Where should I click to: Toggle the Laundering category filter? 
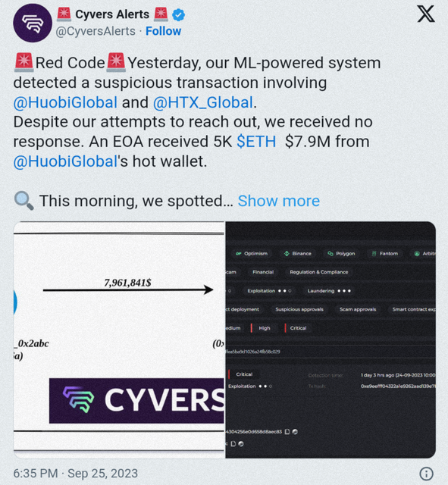tap(329, 291)
